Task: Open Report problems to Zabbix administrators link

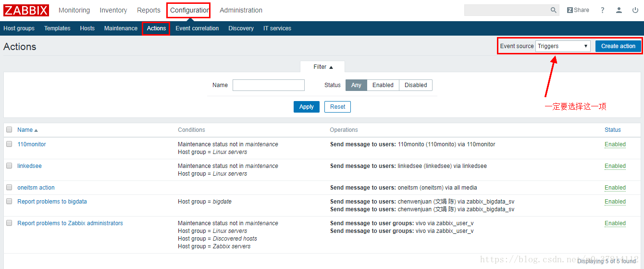Action: (x=70, y=223)
